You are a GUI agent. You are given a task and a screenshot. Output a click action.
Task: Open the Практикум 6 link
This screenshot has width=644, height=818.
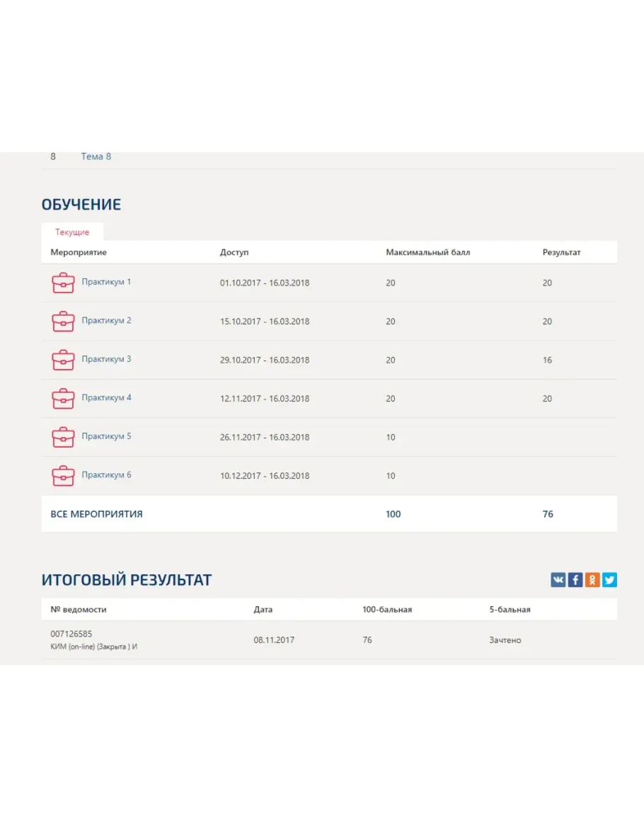[106, 475]
